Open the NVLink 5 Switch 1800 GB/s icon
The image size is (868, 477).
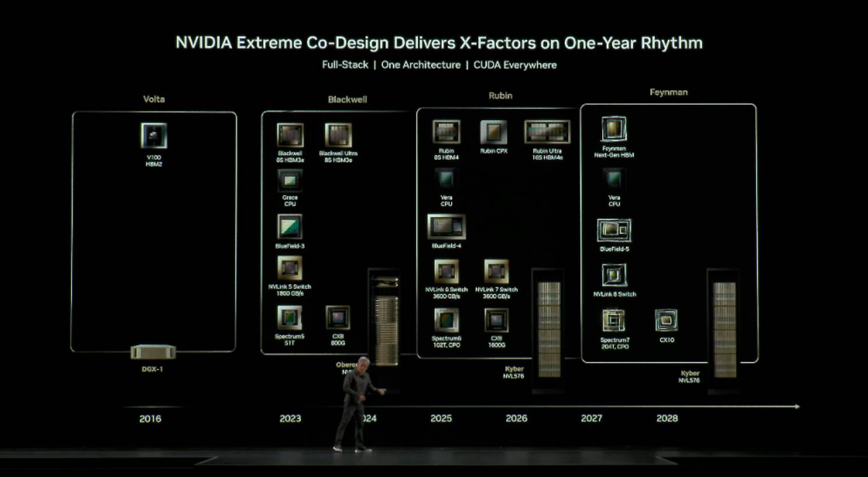(290, 269)
